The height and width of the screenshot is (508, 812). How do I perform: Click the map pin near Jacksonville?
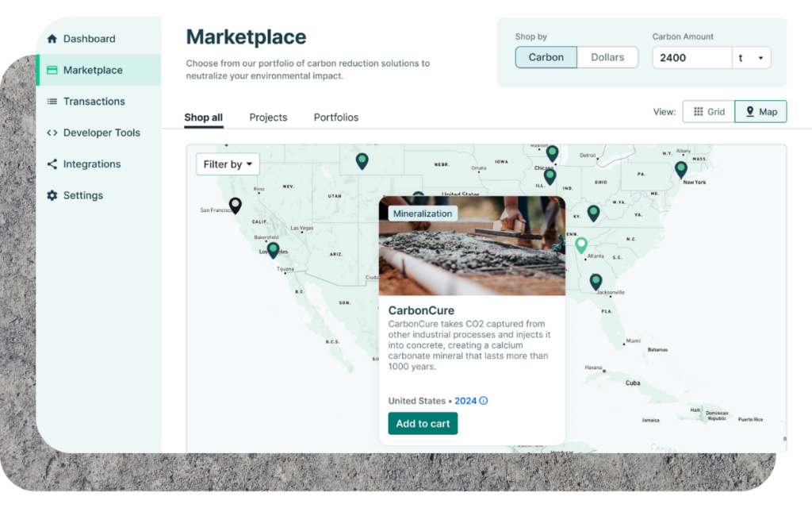coord(596,282)
